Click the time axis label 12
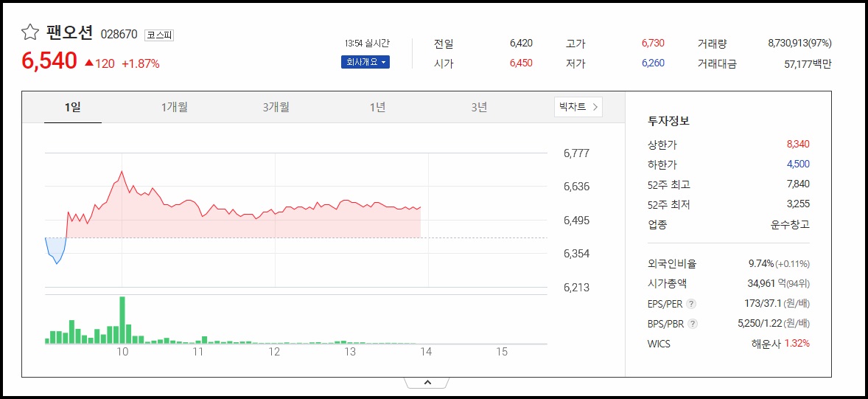 point(274,352)
